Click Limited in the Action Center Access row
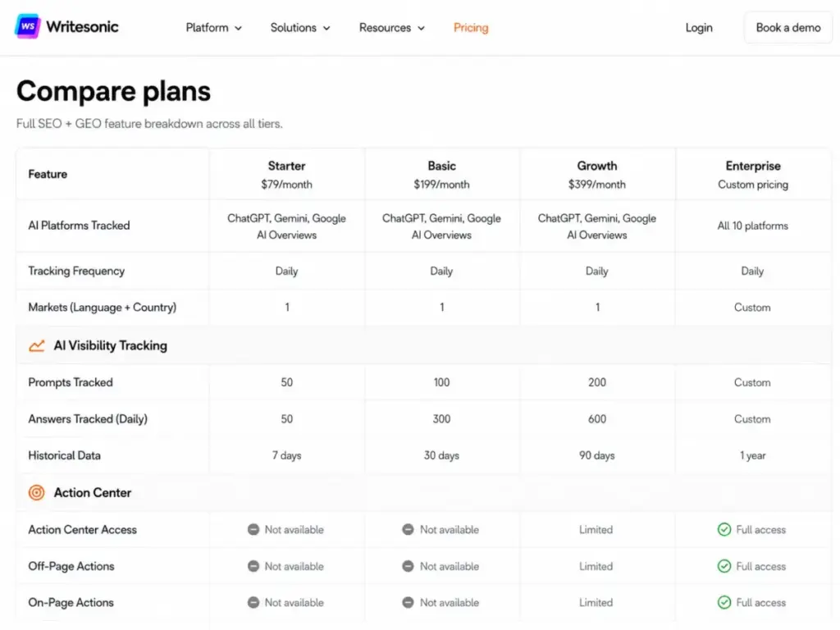Screen dimensions: 840x630 [596, 530]
